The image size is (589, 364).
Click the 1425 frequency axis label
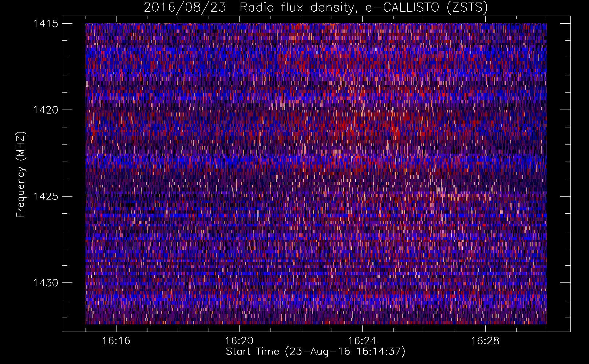click(x=46, y=197)
